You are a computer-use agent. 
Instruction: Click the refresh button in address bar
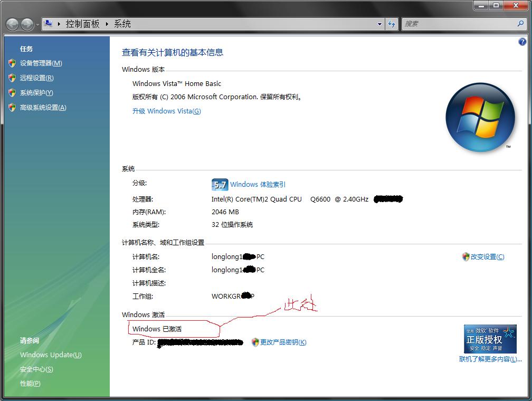click(392, 24)
